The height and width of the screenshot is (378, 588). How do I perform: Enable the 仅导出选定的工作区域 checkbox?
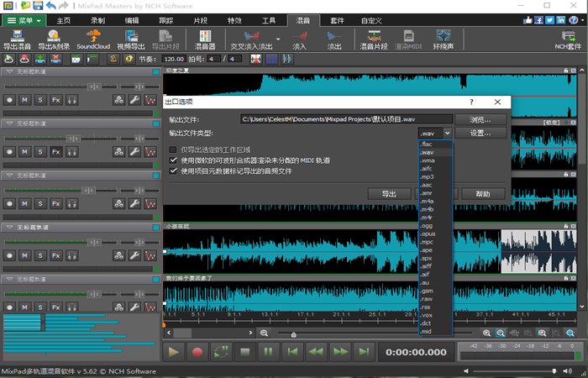[x=173, y=150]
